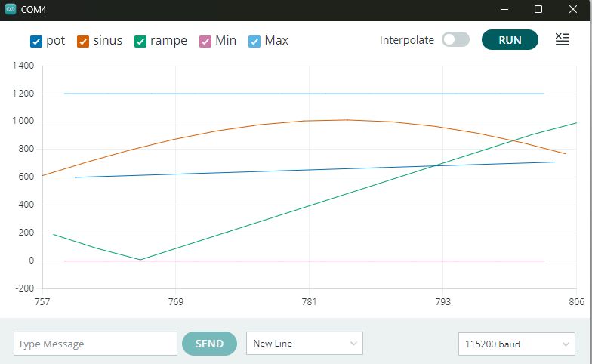Click the Max legend label
592x364 pixels.
coord(276,41)
